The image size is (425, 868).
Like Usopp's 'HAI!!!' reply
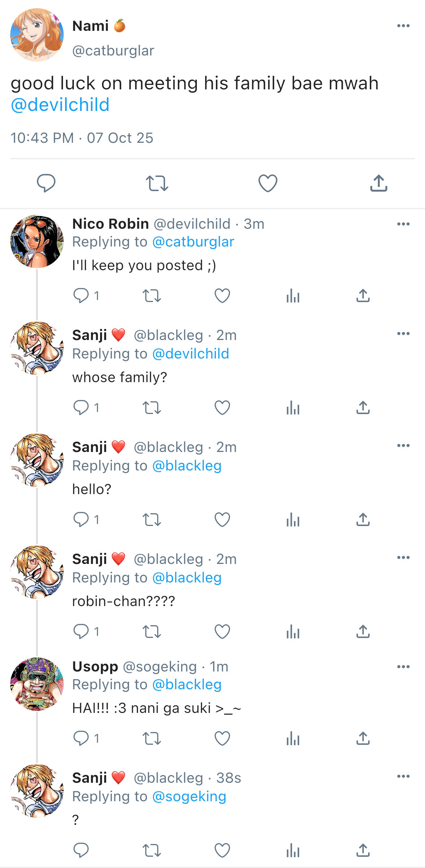click(222, 739)
